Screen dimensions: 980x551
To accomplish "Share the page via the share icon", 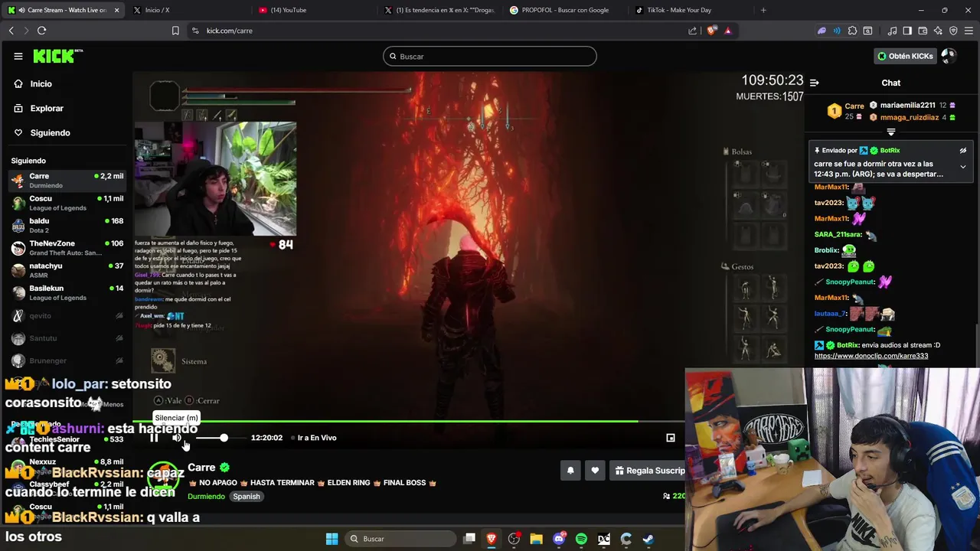I will point(693,31).
